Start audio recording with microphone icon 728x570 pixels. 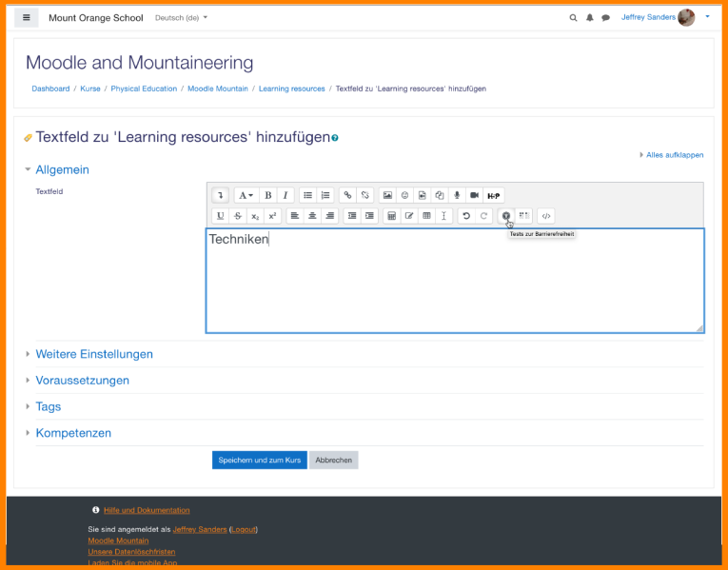[x=457, y=195]
